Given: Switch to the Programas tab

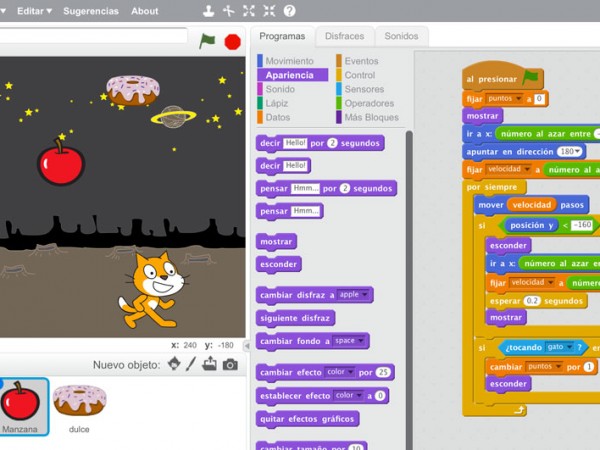Looking at the screenshot, I should (282, 36).
